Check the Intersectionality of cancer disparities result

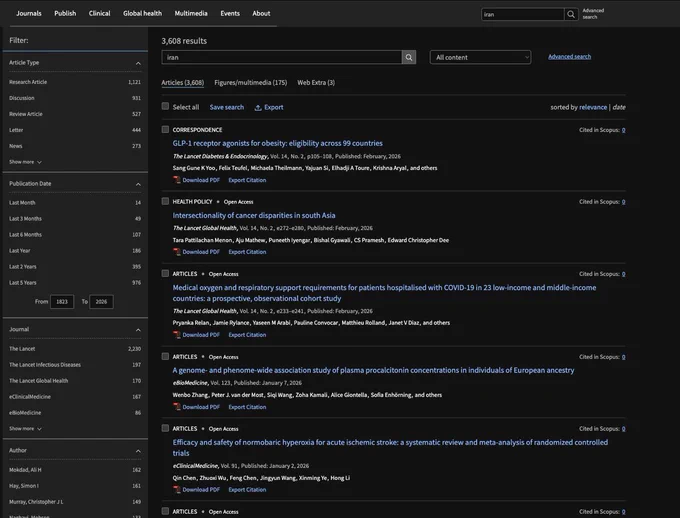[x=165, y=201]
